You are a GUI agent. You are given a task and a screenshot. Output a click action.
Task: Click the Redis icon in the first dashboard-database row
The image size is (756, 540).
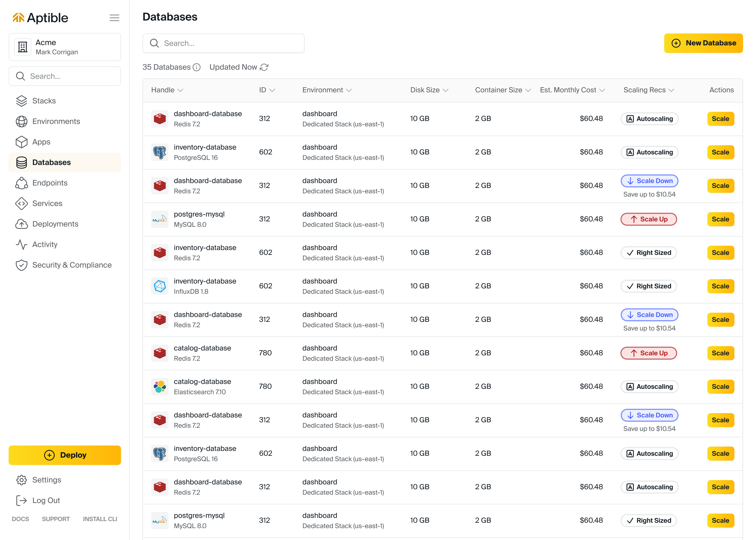(160, 119)
